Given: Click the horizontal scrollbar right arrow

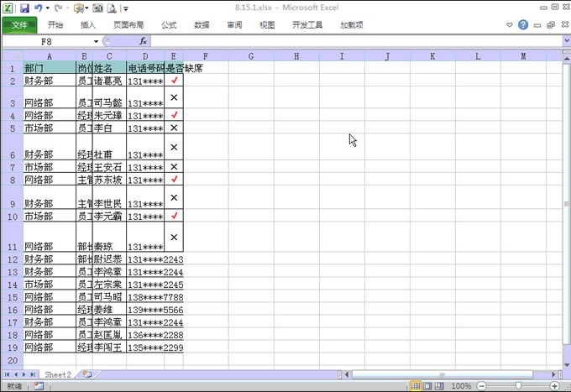Looking at the screenshot, I should click(553, 374).
